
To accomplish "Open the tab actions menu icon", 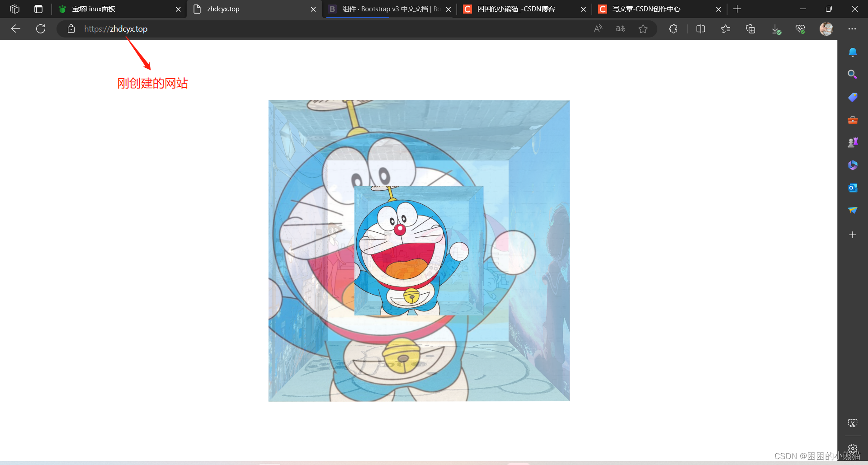I will [38, 9].
